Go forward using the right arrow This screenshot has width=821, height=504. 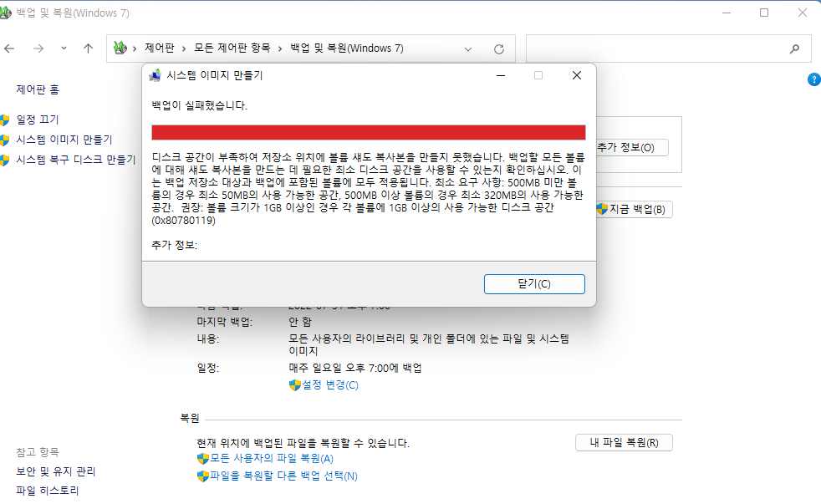[x=38, y=48]
